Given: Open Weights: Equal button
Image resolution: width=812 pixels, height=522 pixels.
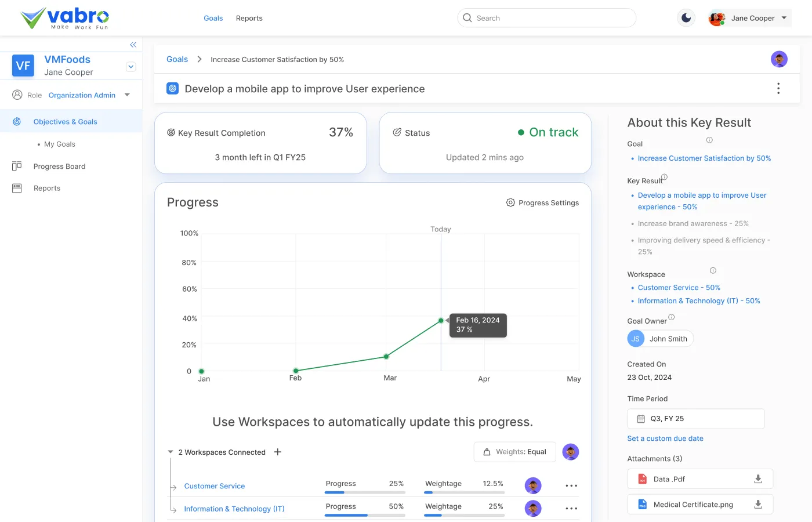Looking at the screenshot, I should (514, 452).
